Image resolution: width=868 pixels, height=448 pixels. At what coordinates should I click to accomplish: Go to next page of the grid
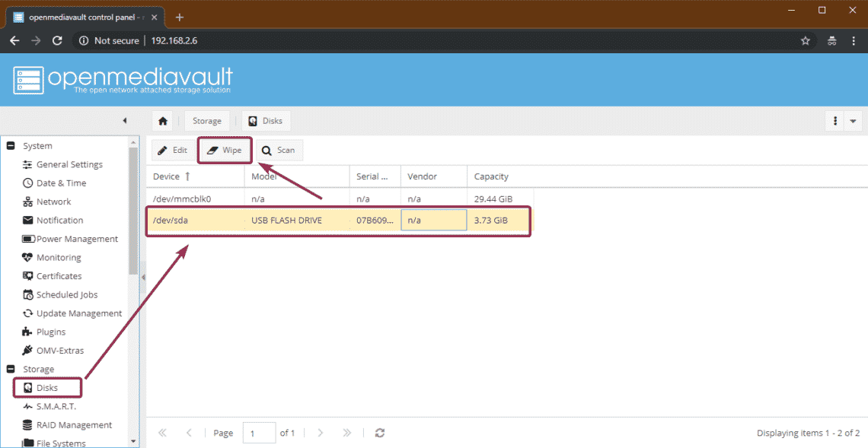321,433
